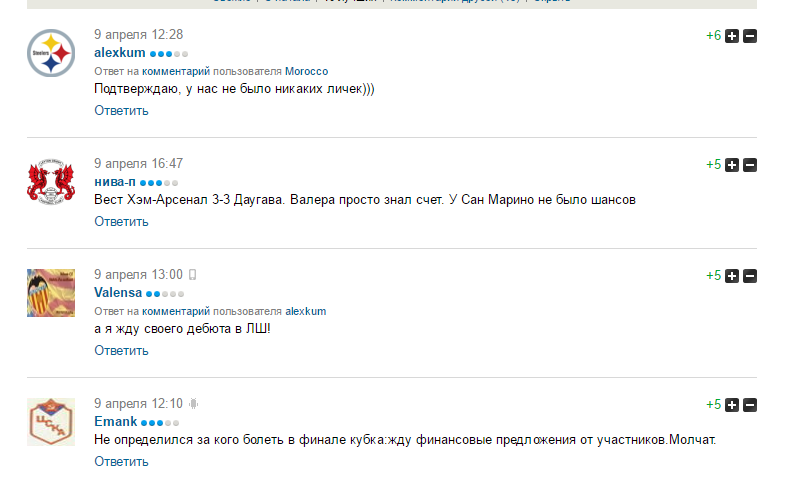Open Valensa's Valencia crest avatar
Viewport: 791px width, 487px height.
tap(51, 293)
